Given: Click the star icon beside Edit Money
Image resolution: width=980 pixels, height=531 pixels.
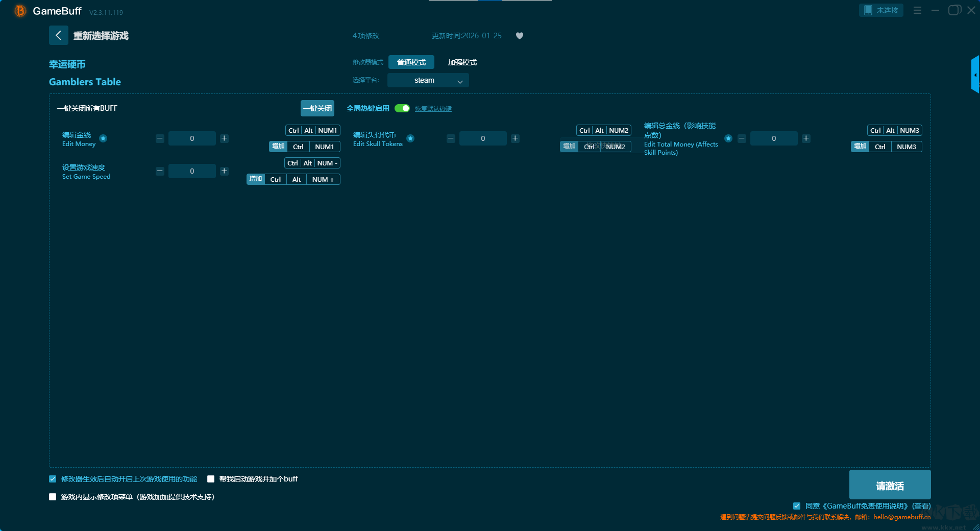Looking at the screenshot, I should (x=103, y=138).
